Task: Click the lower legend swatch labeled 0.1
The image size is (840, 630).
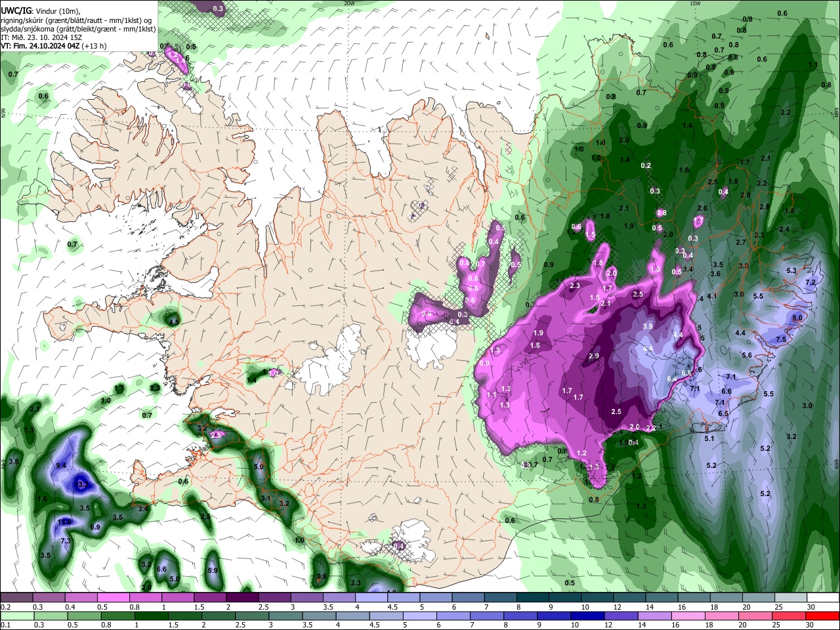Action: (x=16, y=616)
